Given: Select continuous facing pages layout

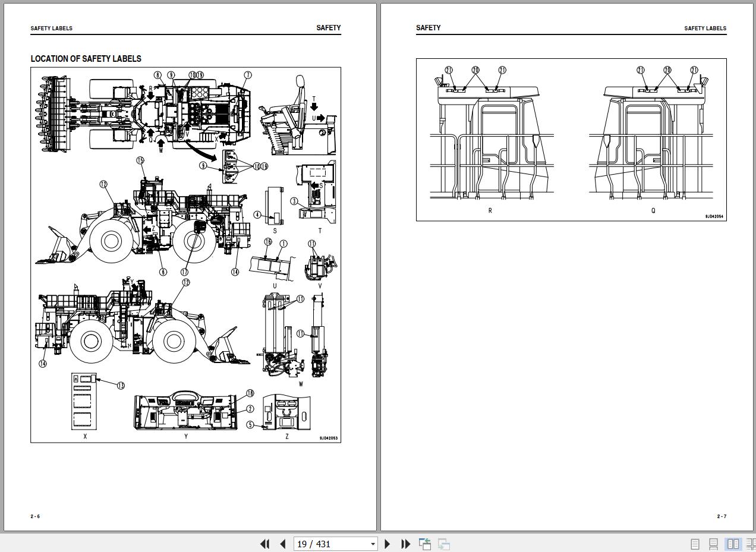Looking at the screenshot, I should click(751, 544).
